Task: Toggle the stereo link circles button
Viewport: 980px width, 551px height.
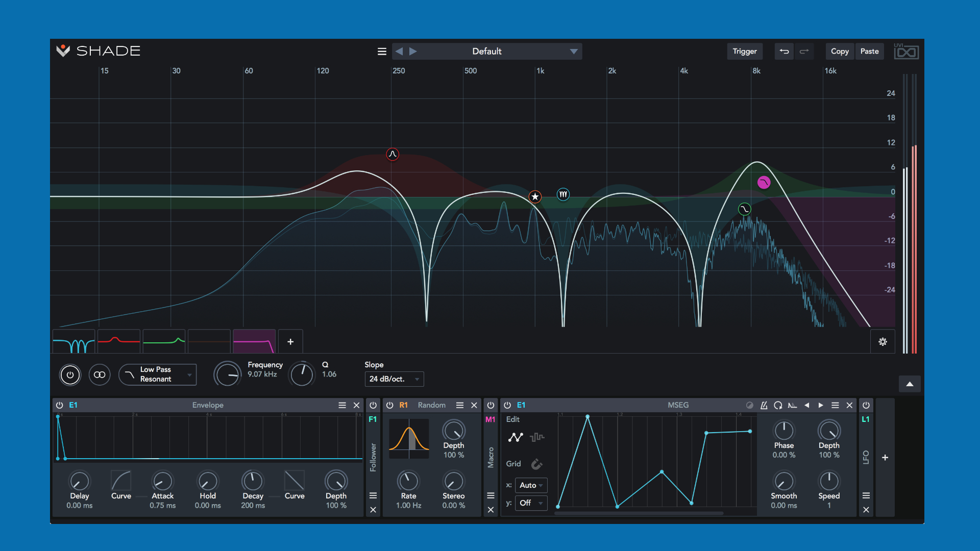Action: click(x=100, y=375)
